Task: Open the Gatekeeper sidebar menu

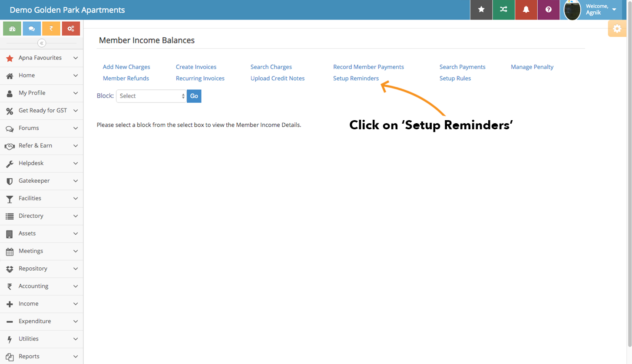Action: (x=34, y=181)
